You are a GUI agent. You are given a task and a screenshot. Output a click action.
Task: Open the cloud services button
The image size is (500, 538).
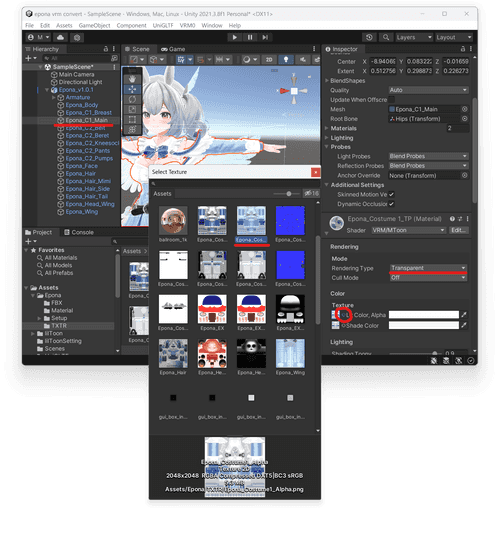(x=60, y=37)
